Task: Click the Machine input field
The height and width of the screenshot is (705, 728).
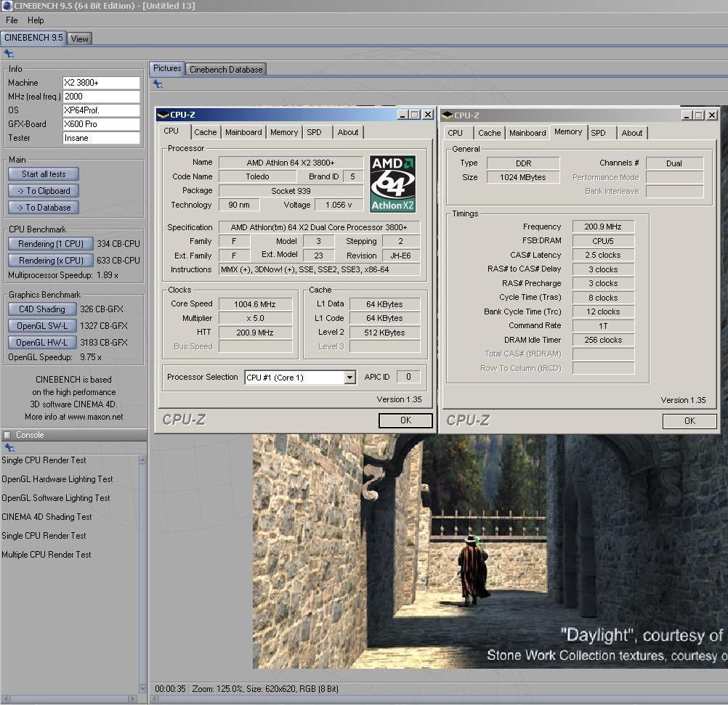Action: tap(101, 83)
